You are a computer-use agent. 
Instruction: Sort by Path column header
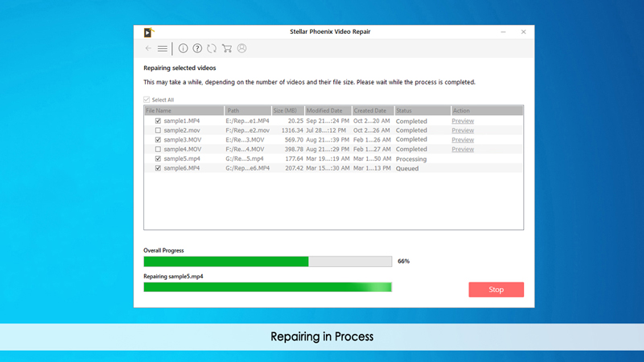click(248, 111)
